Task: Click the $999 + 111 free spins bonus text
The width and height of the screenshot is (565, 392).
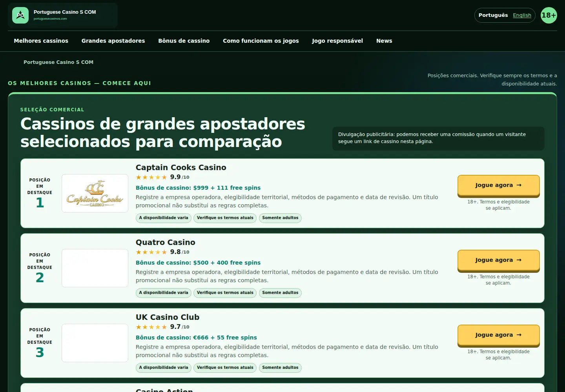Action: click(x=227, y=188)
